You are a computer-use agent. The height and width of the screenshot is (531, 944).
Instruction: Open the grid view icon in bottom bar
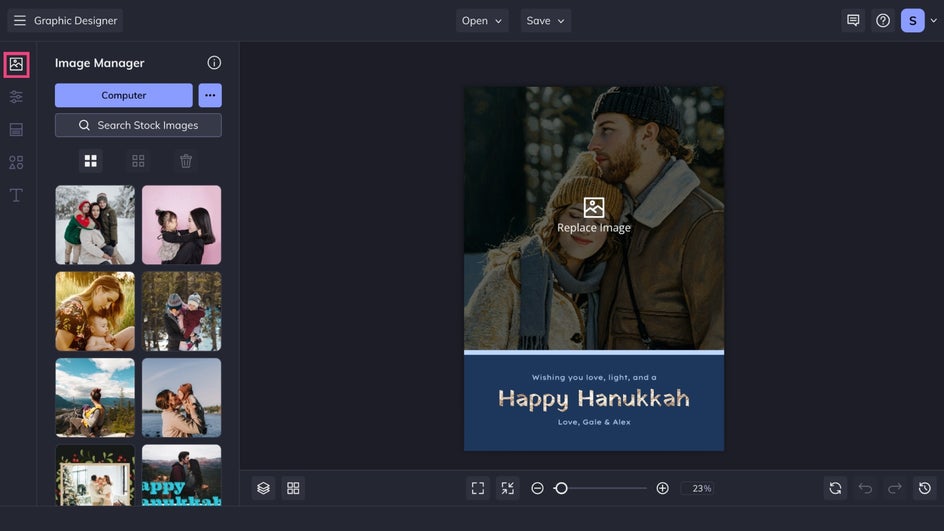click(x=293, y=488)
